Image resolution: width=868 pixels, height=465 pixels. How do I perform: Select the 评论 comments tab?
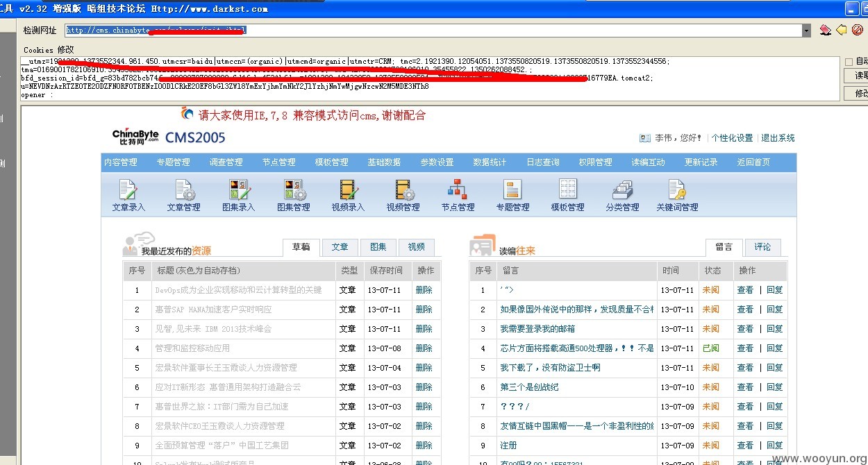[x=763, y=247]
